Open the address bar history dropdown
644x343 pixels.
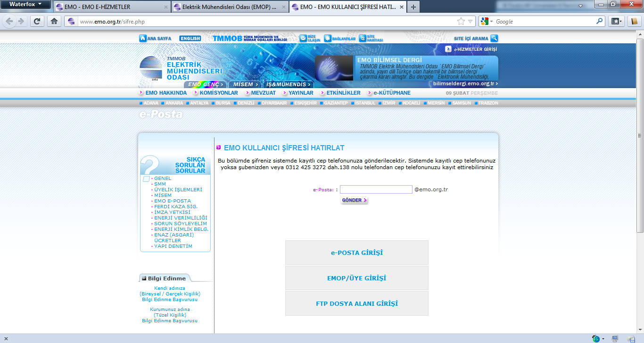(x=470, y=21)
